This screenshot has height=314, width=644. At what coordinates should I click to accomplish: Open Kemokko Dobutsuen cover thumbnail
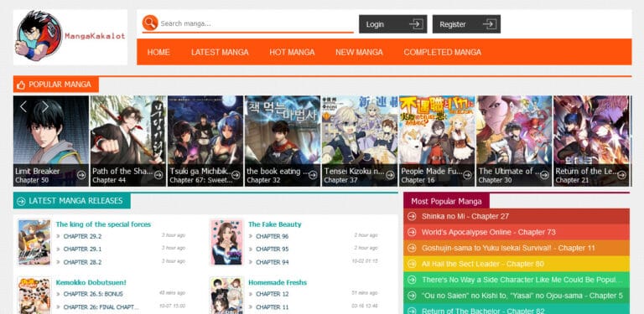(x=34, y=295)
